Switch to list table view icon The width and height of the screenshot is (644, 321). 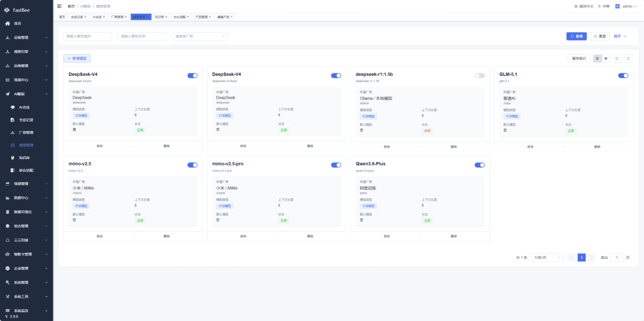(x=606, y=58)
